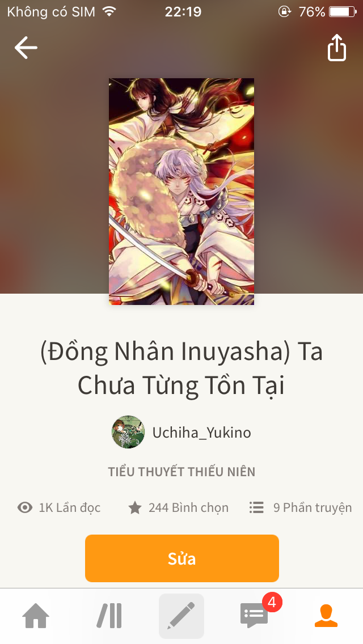Tap the story title text
This screenshot has width=363, height=644.
pyautogui.click(x=181, y=368)
